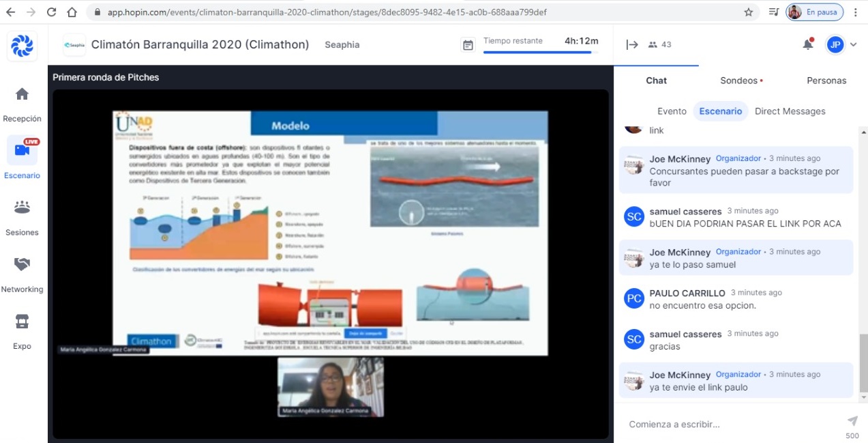Open the JP profile avatar

click(835, 44)
